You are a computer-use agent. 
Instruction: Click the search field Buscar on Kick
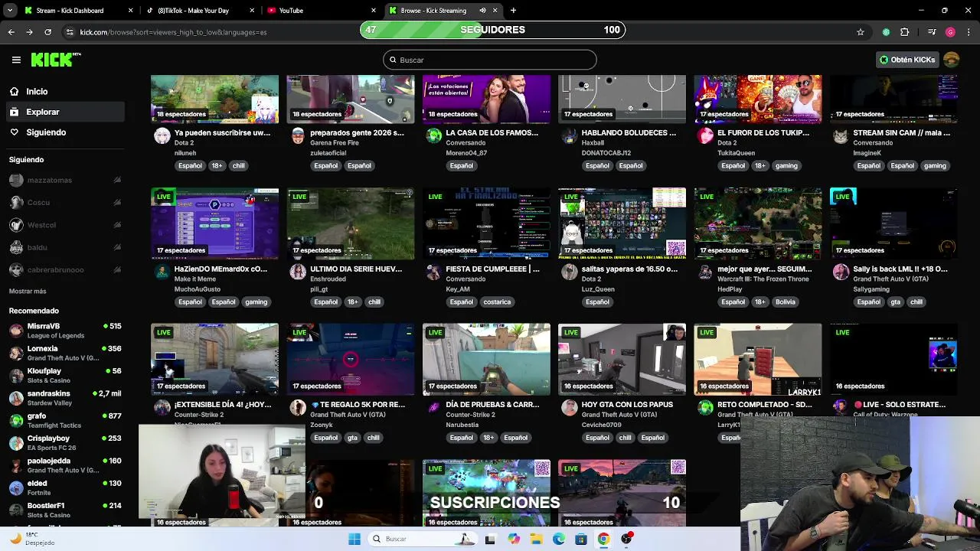click(490, 60)
